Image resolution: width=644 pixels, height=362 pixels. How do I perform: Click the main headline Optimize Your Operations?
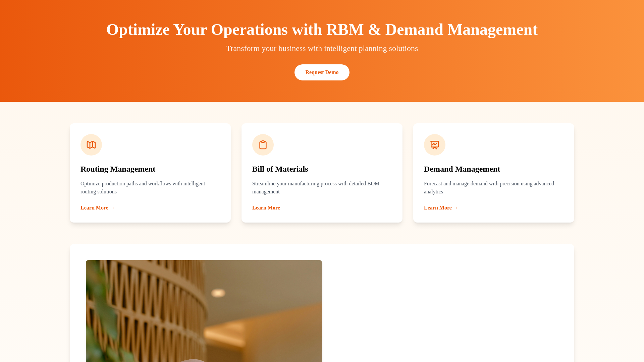coord(322,29)
